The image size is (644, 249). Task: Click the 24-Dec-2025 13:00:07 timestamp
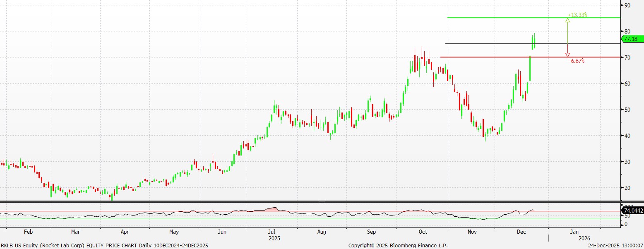pyautogui.click(x=616, y=245)
